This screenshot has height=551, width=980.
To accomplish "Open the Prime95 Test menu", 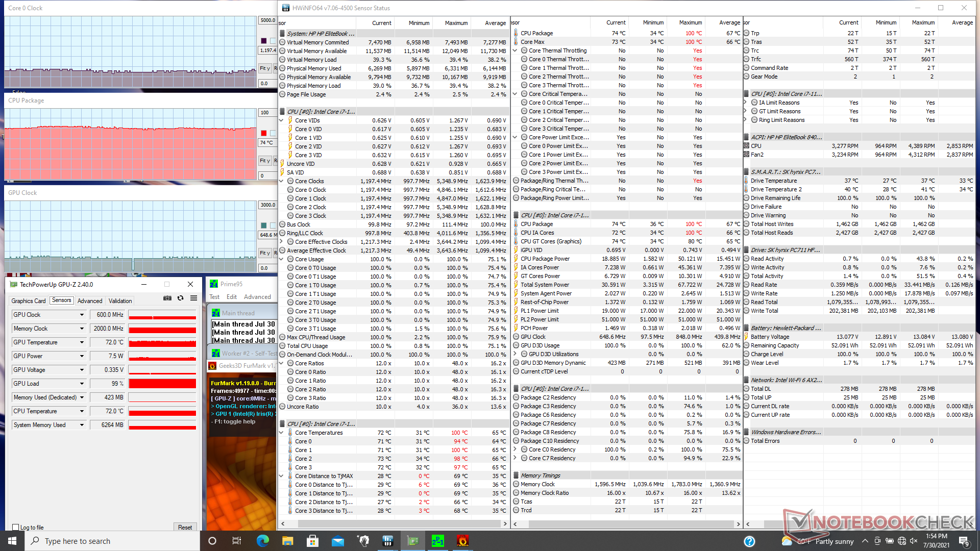I will tap(214, 297).
